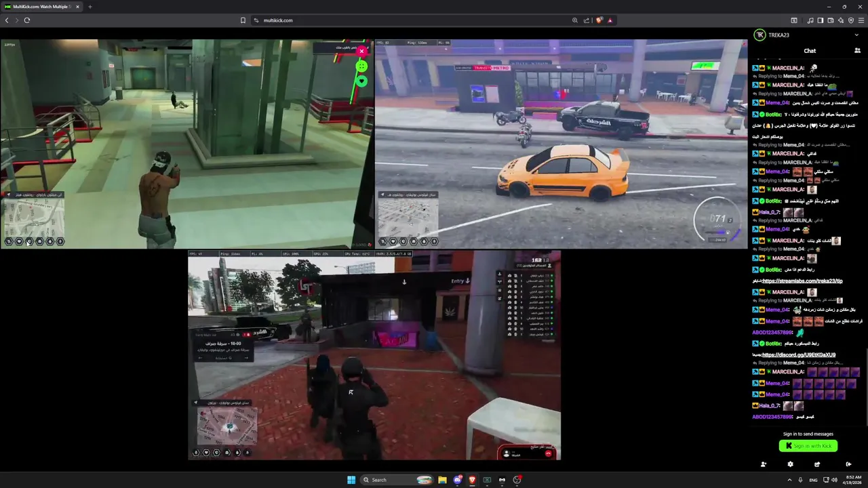The height and width of the screenshot is (488, 868).
Task: Click the add-user icon below chat
Action: click(764, 464)
